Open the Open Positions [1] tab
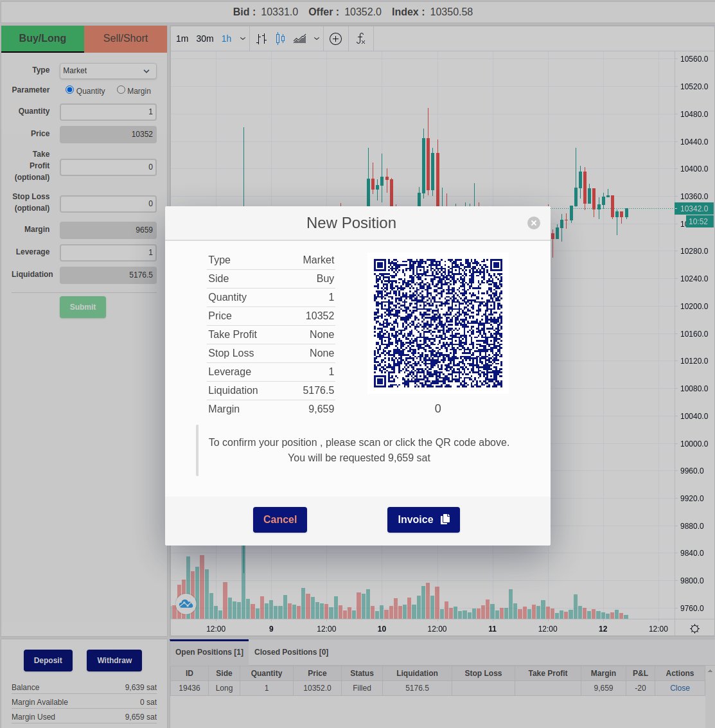 (x=209, y=652)
